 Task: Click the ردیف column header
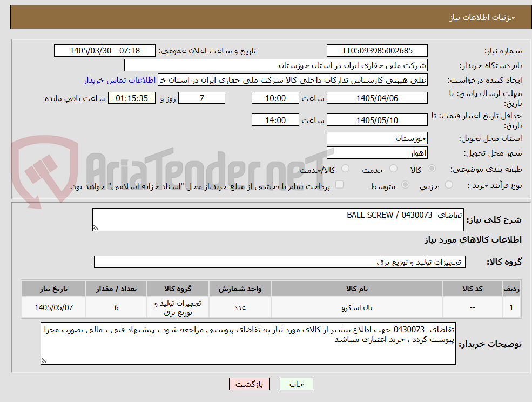511,289
